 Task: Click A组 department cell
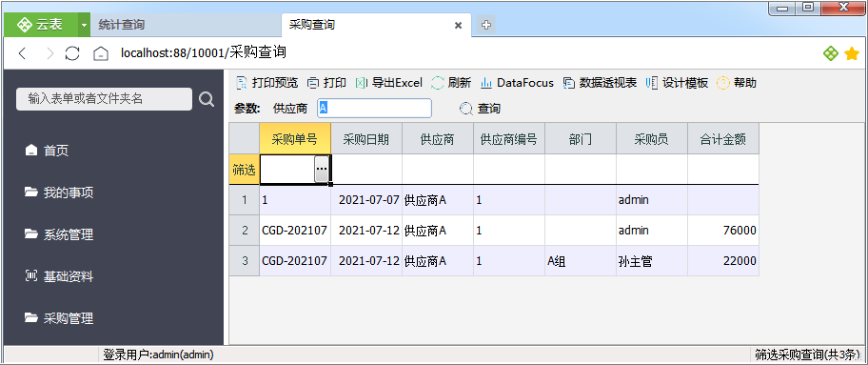click(x=581, y=261)
